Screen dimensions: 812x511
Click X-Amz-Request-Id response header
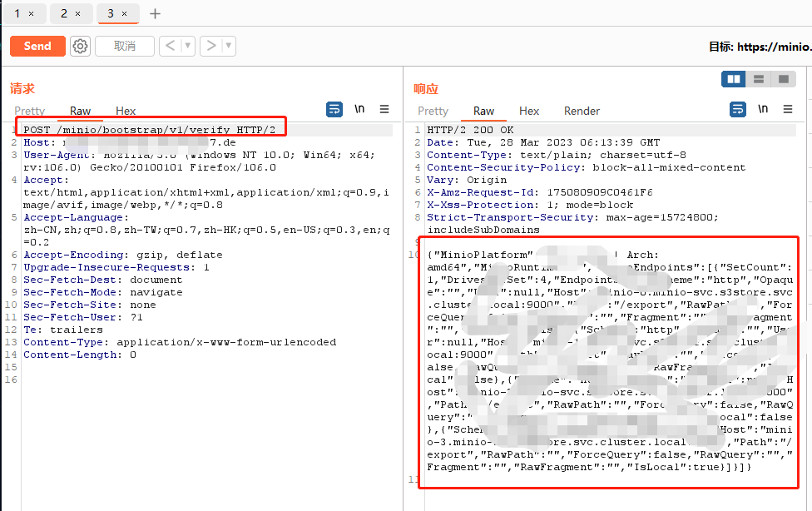[540, 192]
